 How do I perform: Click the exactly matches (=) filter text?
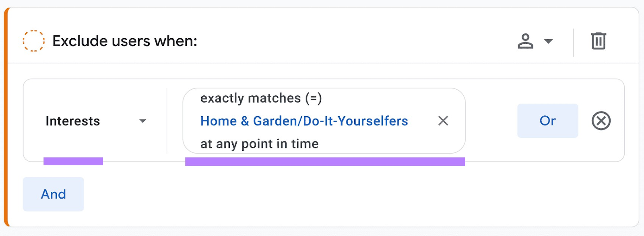point(262,98)
